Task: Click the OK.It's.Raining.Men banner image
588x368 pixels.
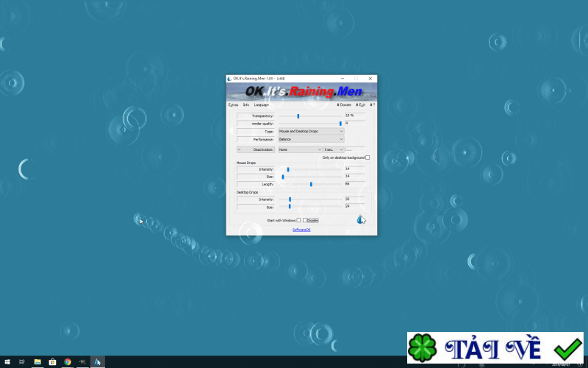Action: click(x=301, y=91)
